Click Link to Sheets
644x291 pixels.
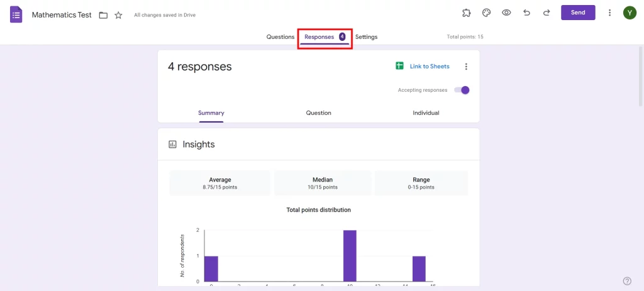[430, 66]
